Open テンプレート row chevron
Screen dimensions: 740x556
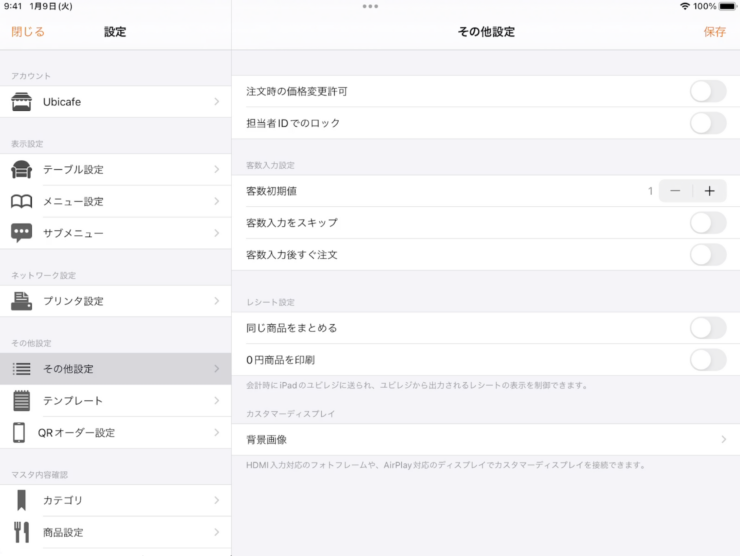tap(217, 401)
